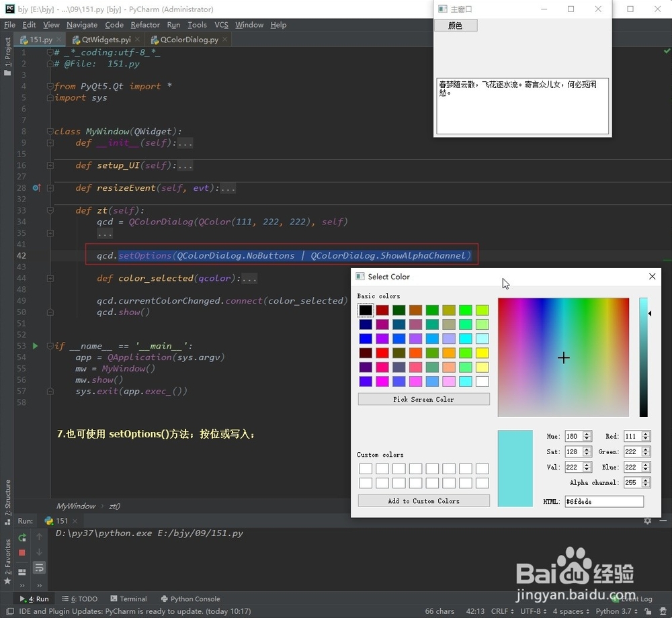Click the HTML color code field

coord(604,502)
